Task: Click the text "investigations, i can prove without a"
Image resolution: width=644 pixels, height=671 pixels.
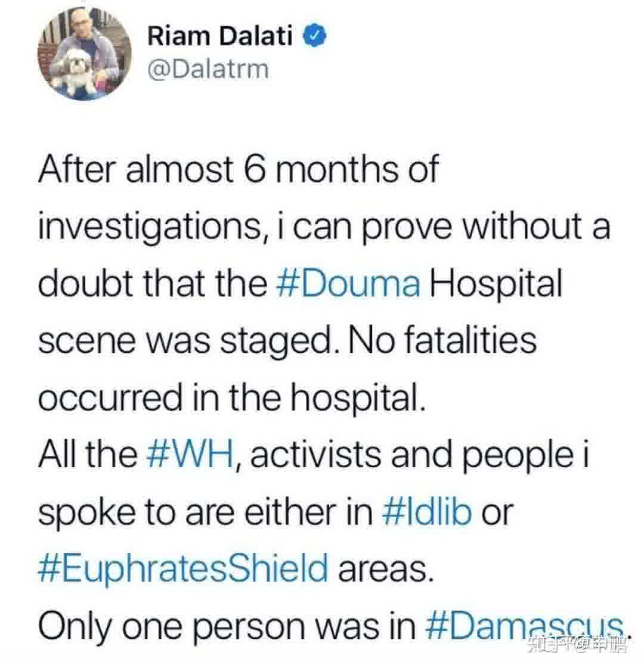Action: (324, 227)
